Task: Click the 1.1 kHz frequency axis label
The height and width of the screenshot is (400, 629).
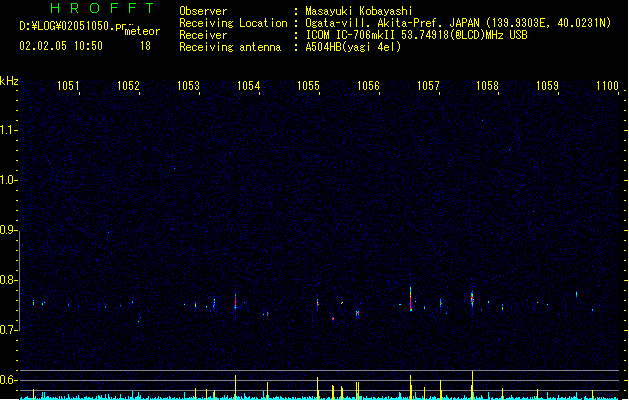Action: [8, 130]
